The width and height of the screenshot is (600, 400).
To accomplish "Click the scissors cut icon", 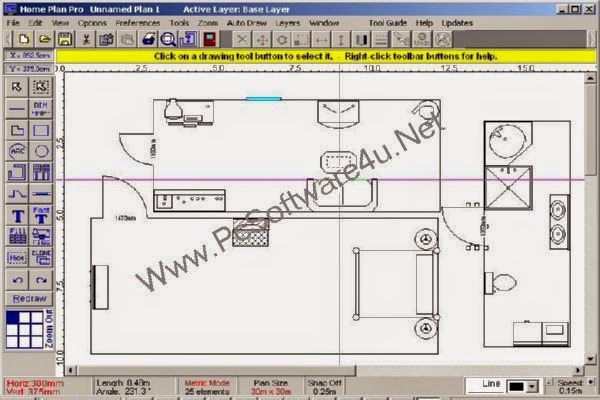I will tap(86, 39).
